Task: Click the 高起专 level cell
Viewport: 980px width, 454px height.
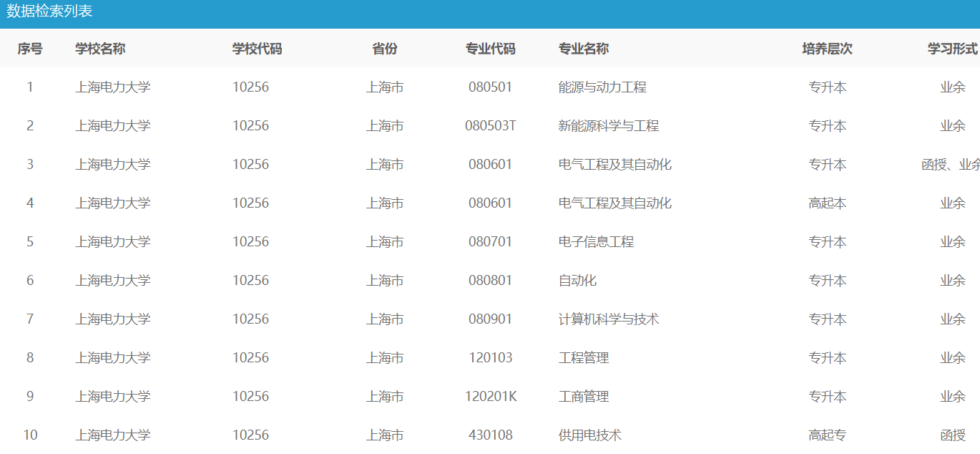Action: coord(828,435)
